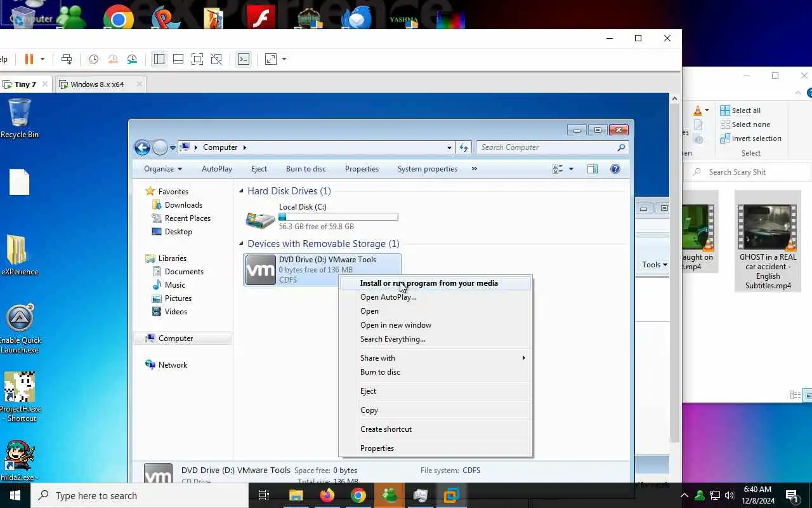This screenshot has height=508, width=812.
Task: Click AutoPlay in the Explorer toolbar
Action: [x=217, y=169]
